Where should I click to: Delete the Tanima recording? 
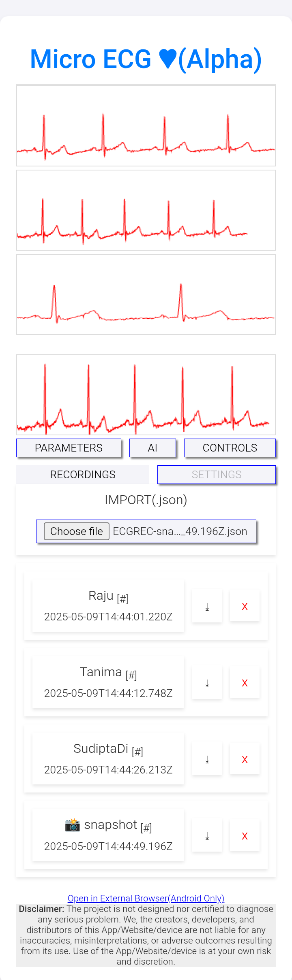[245, 682]
